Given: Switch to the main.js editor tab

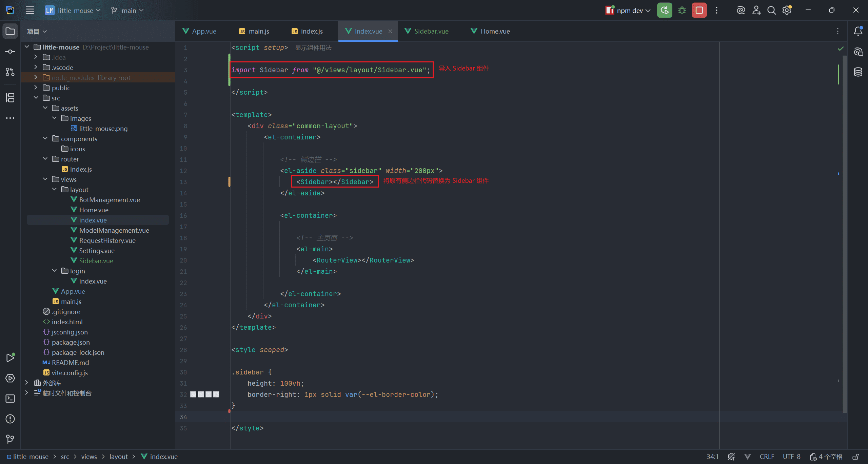Looking at the screenshot, I should point(258,31).
